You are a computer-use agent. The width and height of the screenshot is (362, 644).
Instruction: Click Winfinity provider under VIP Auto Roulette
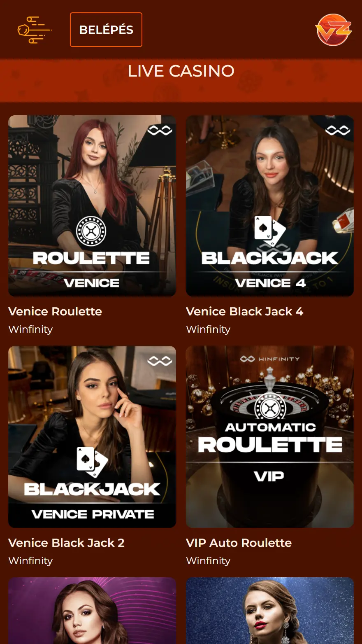pos(208,561)
